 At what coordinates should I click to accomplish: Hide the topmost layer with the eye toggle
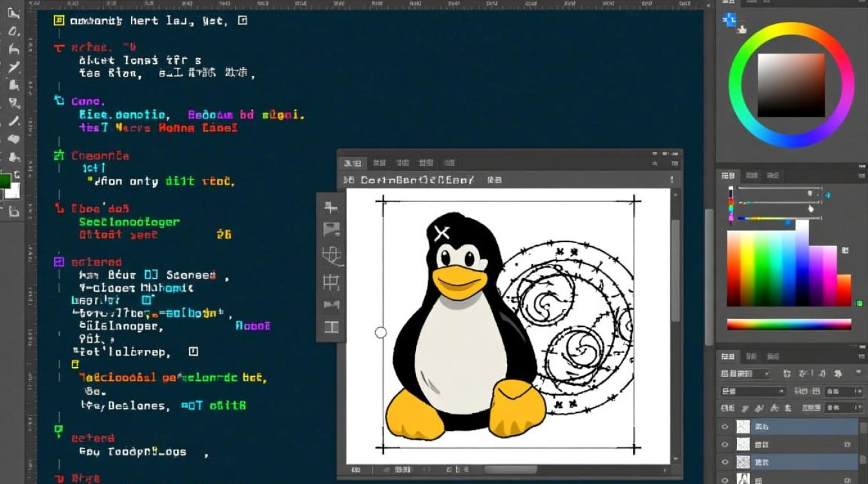tap(725, 427)
